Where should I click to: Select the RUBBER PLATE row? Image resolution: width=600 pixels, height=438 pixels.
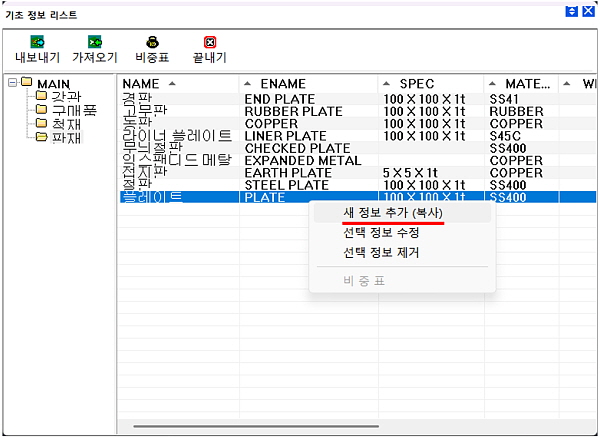[x=358, y=111]
